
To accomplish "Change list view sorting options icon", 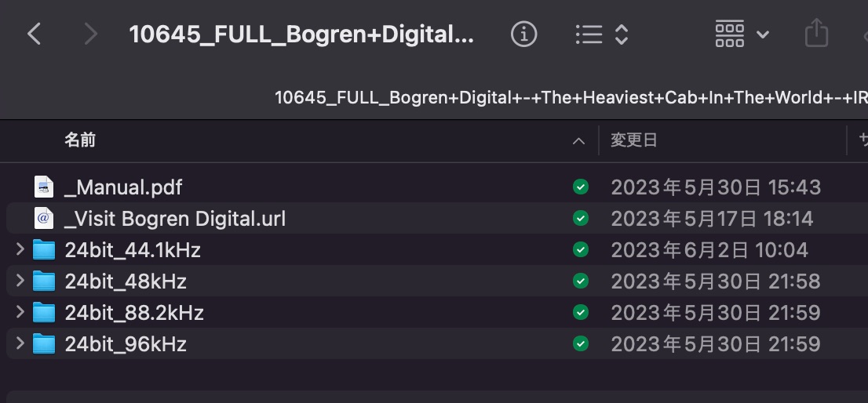I will 601,34.
